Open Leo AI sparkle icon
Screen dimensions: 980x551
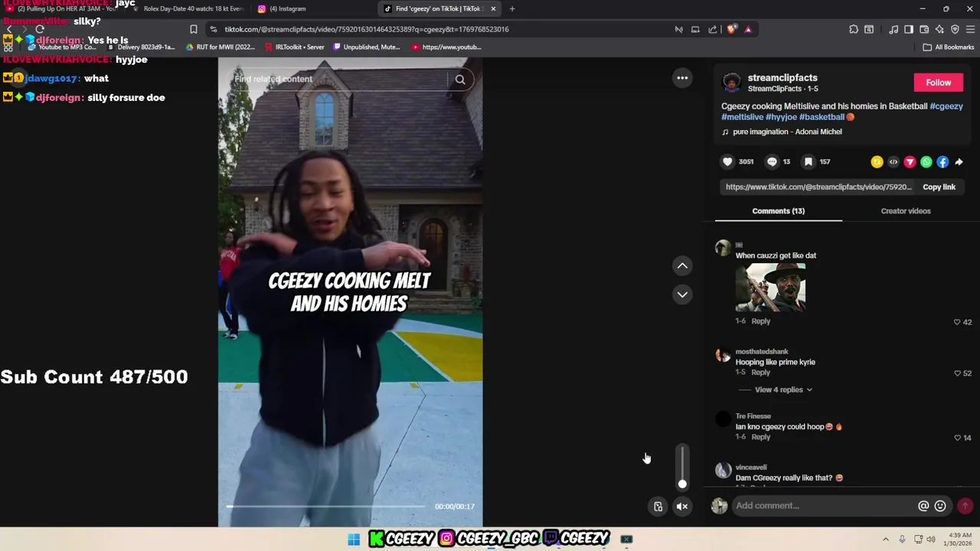coord(939,29)
